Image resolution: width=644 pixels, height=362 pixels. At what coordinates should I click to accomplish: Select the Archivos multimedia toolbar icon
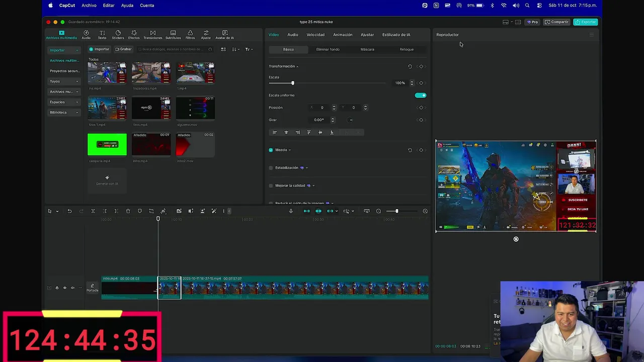61,35
